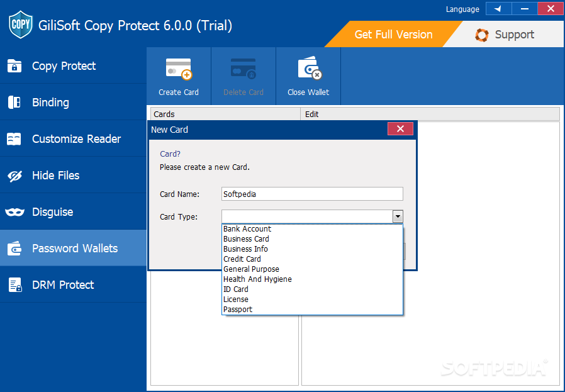
Task: Click the GiliSoft Copy shield logo
Action: (21, 25)
